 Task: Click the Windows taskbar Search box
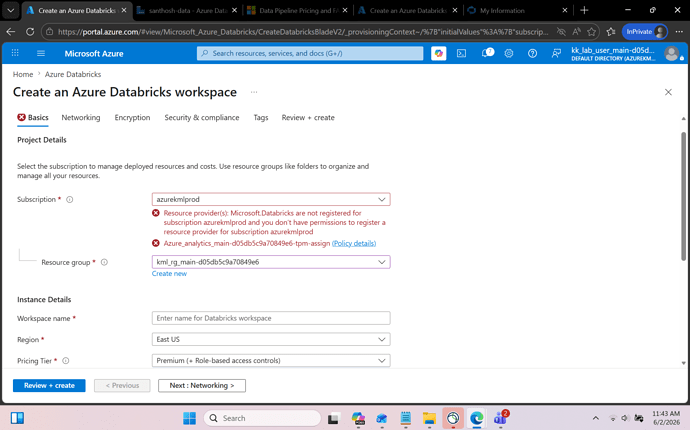click(262, 418)
